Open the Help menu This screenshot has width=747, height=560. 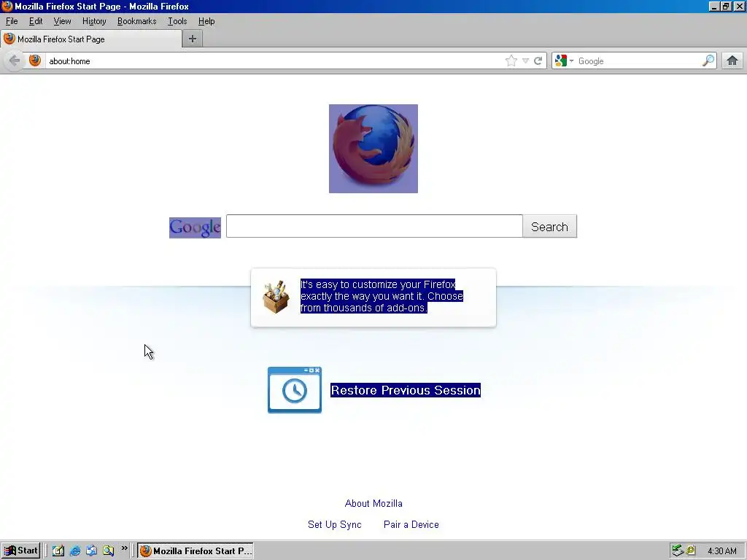click(206, 21)
